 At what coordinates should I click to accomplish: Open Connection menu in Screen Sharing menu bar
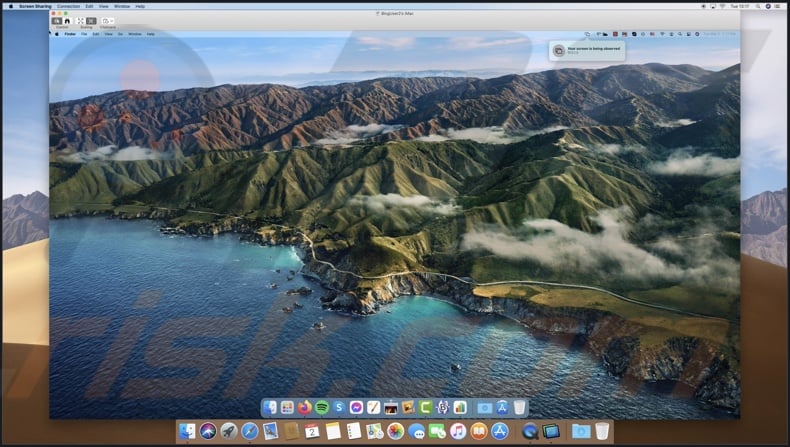68,6
